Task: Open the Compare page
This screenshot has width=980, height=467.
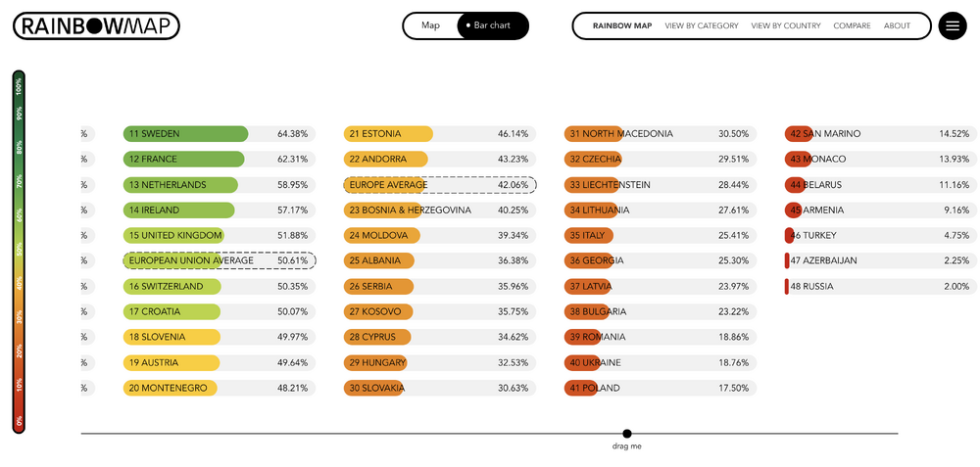Action: tap(852, 25)
